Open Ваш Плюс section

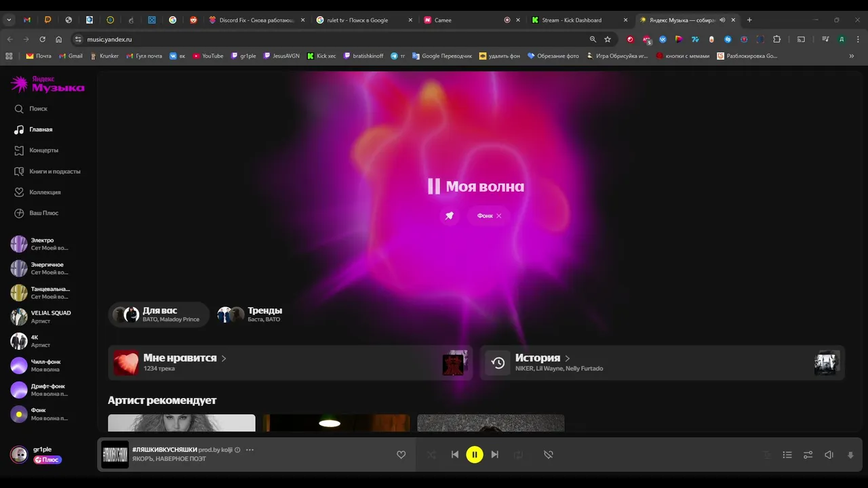(36, 213)
